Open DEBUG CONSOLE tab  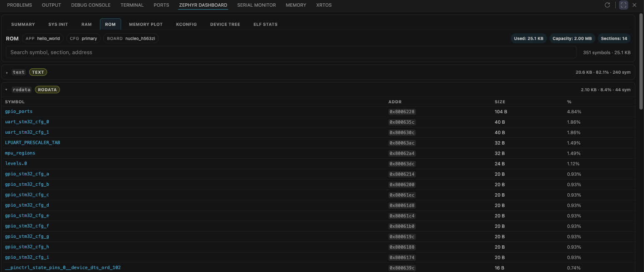[91, 5]
